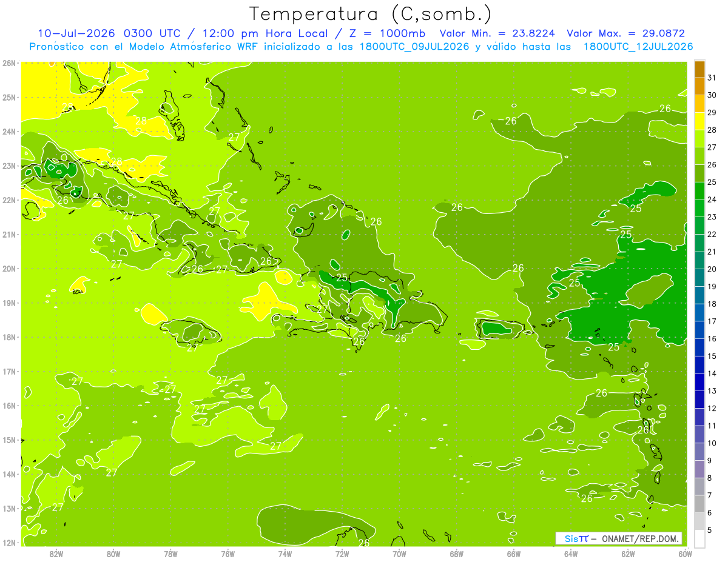728x562 pixels.
Task: Click the '74W' longitude axis label
Action: pos(285,554)
